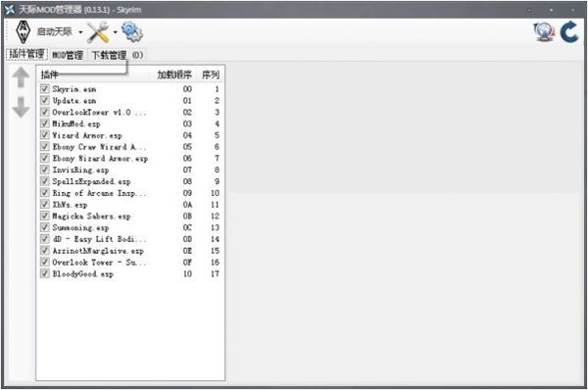This screenshot has height=390, width=588.
Task: Toggle the MikuMod.esp checkbox
Action: tap(45, 123)
